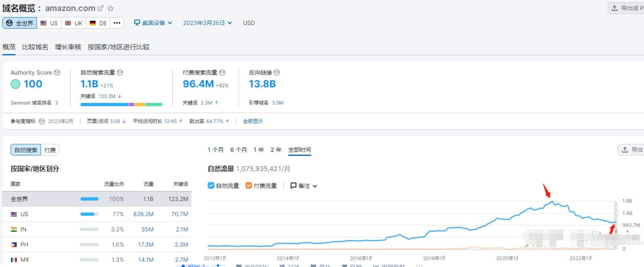Viewport: 644px width, 267px height.
Task: Select the US row in country table
Action: [97, 214]
